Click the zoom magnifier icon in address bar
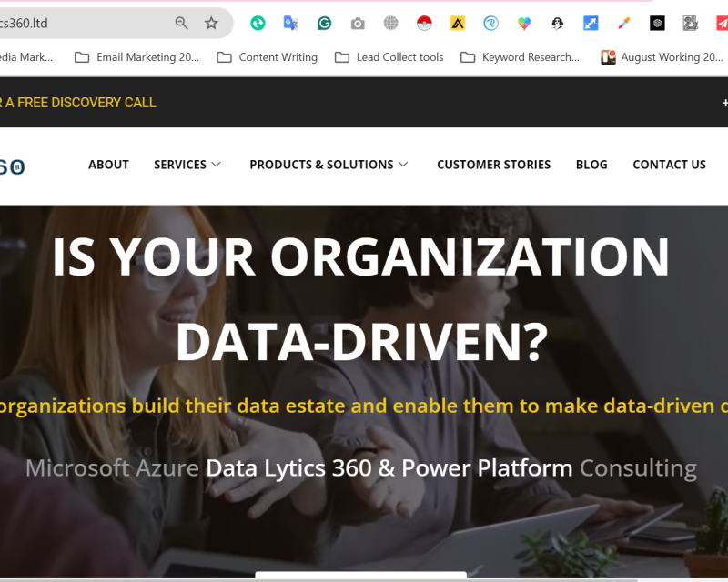Image resolution: width=728 pixels, height=582 pixels. tap(181, 23)
